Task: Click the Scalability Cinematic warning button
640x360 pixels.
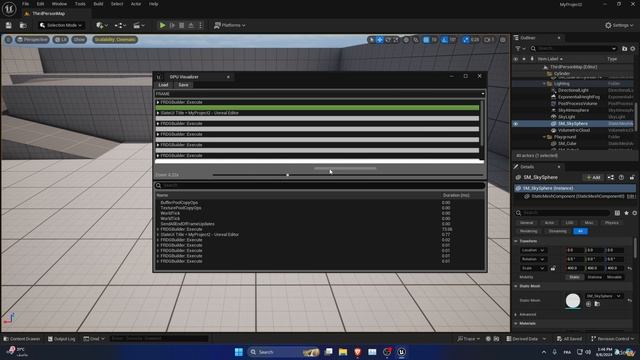Action: pos(115,40)
